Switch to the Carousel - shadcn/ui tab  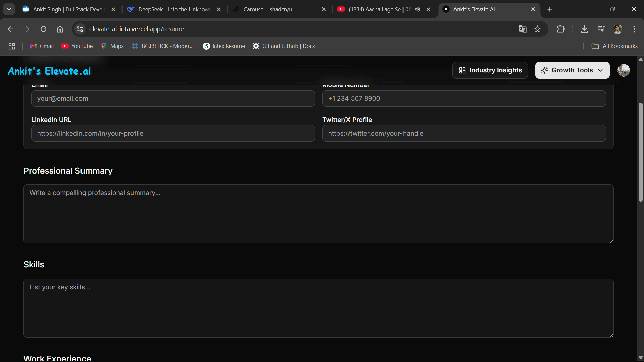pos(268,9)
